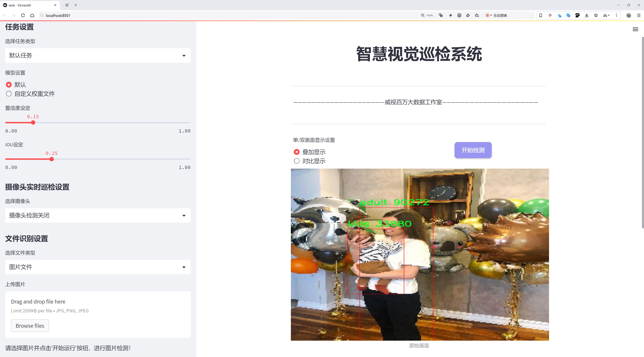
Task: Click the Browse files button
Action: [x=30, y=326]
